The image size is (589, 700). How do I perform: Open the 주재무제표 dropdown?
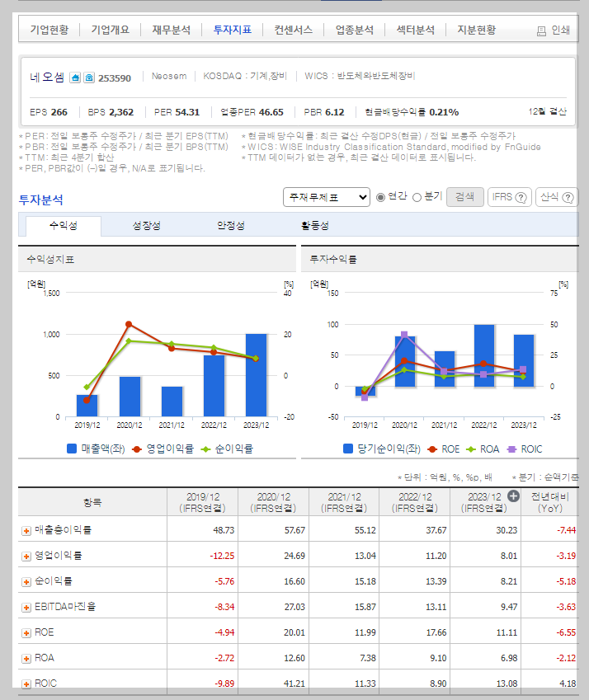pyautogui.click(x=327, y=197)
